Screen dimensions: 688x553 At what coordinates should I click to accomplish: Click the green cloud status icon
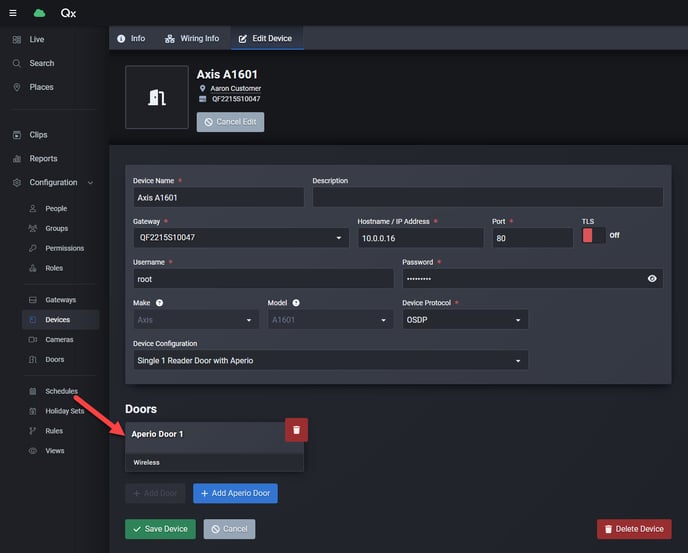pyautogui.click(x=39, y=13)
